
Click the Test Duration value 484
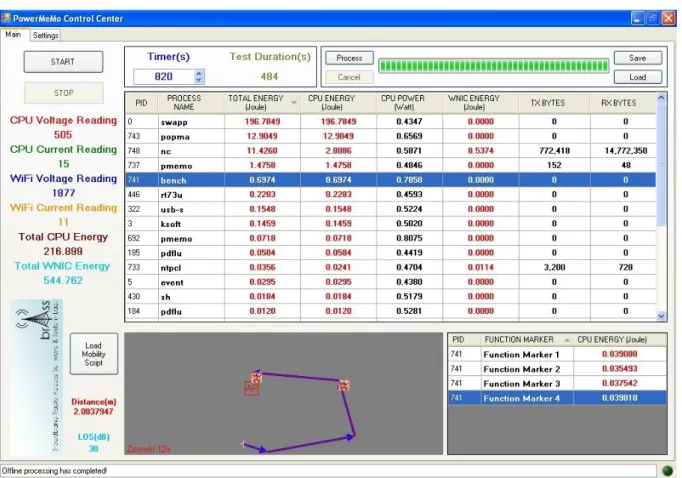[269, 77]
